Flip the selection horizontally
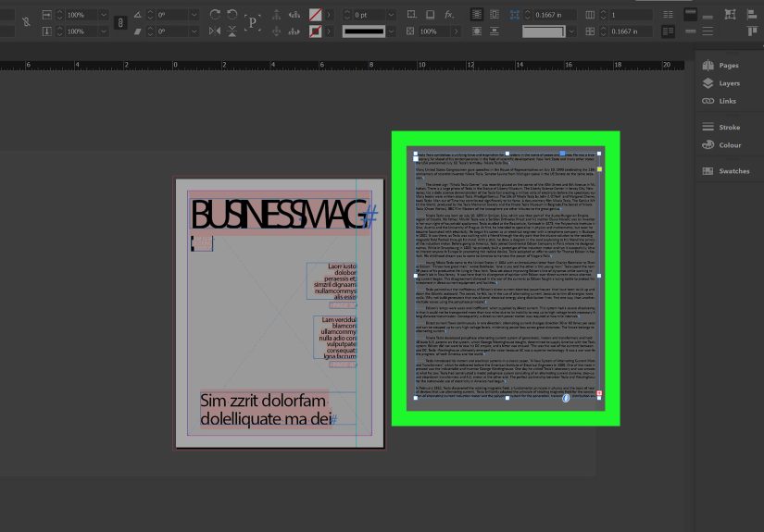Screen dimensions: 764x532 pyautogui.click(x=215, y=31)
